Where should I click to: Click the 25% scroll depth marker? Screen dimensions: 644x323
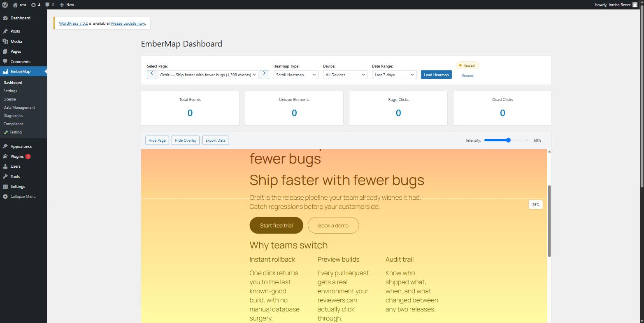pyautogui.click(x=535, y=205)
